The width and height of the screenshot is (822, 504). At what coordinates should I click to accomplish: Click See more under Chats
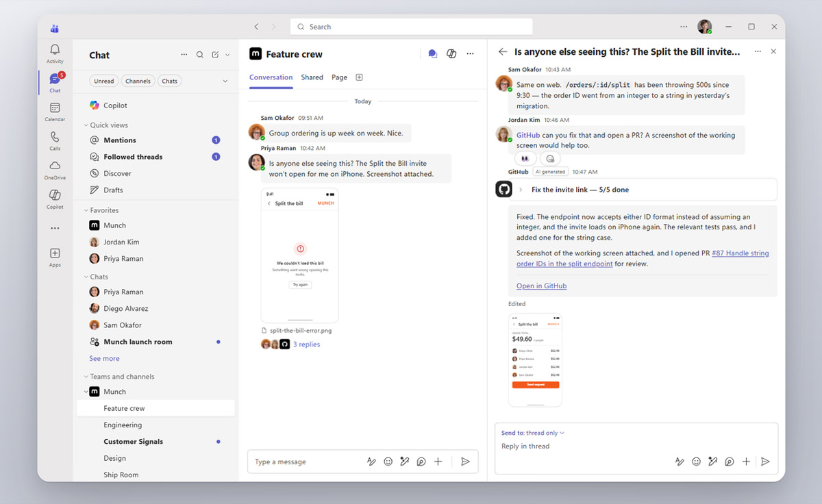(104, 358)
